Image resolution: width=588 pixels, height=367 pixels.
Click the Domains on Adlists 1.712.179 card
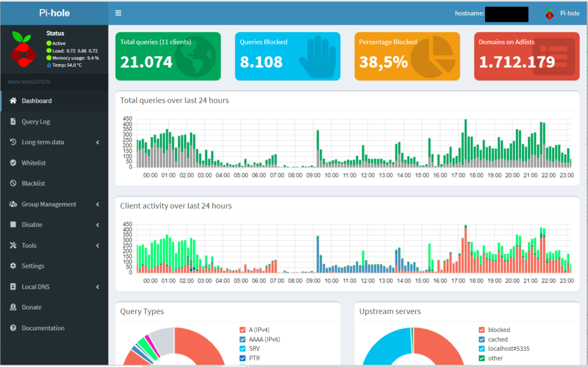tap(527, 56)
